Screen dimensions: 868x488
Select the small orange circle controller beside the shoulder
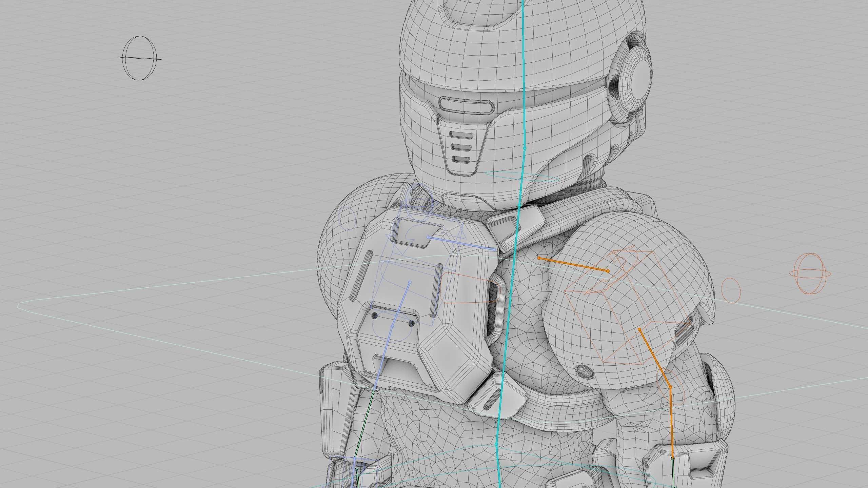point(731,290)
